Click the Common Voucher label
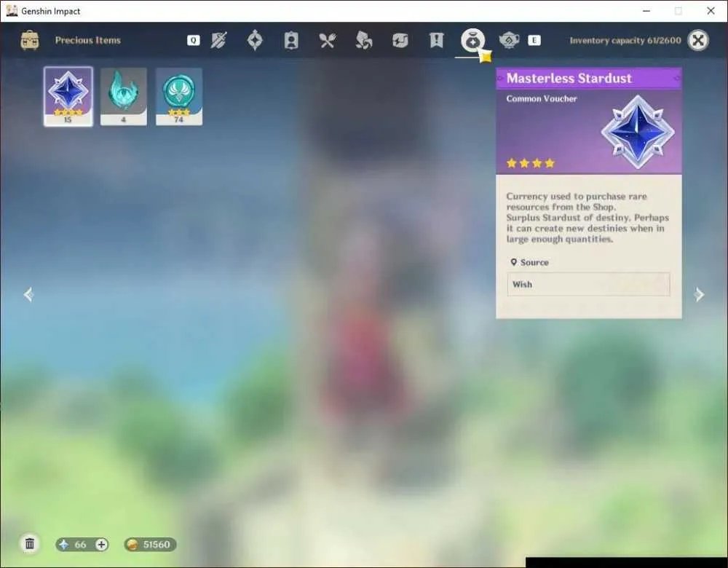728x568 pixels. click(x=542, y=98)
